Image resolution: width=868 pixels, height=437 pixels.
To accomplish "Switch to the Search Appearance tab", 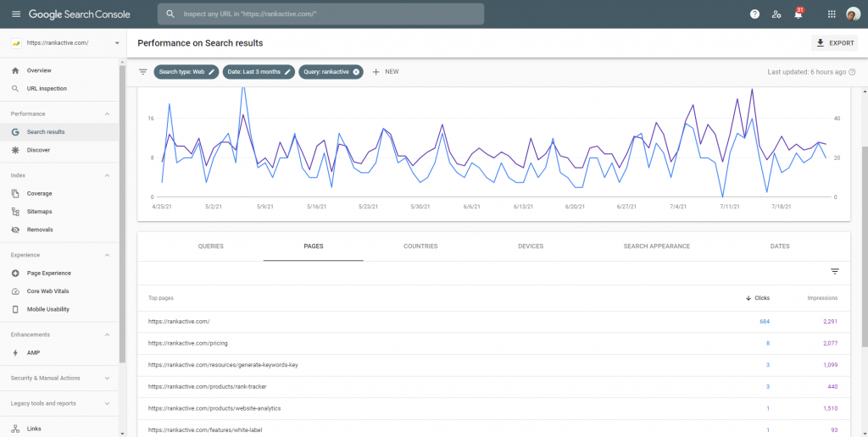I will pyautogui.click(x=657, y=246).
